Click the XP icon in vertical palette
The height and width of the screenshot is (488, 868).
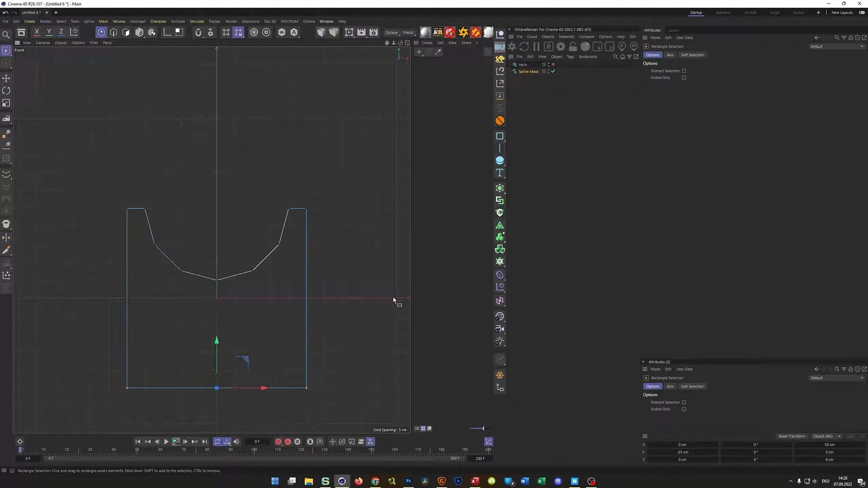point(500,58)
